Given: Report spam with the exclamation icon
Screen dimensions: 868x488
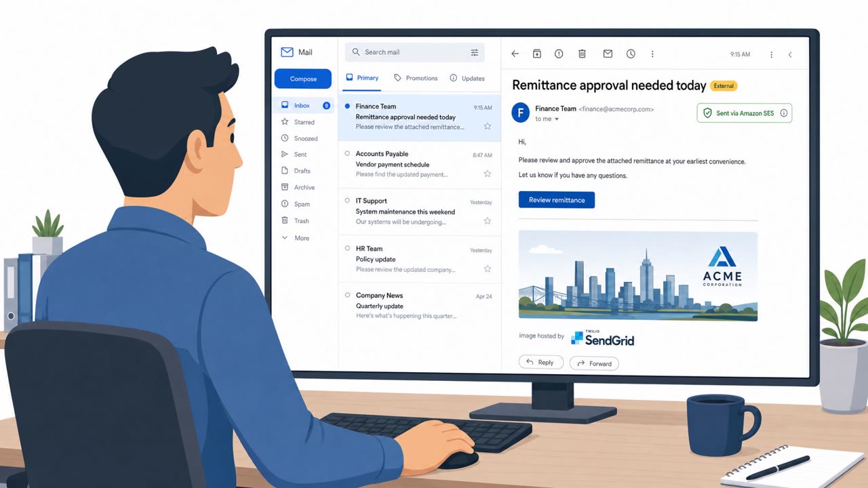Looking at the screenshot, I should 559,54.
